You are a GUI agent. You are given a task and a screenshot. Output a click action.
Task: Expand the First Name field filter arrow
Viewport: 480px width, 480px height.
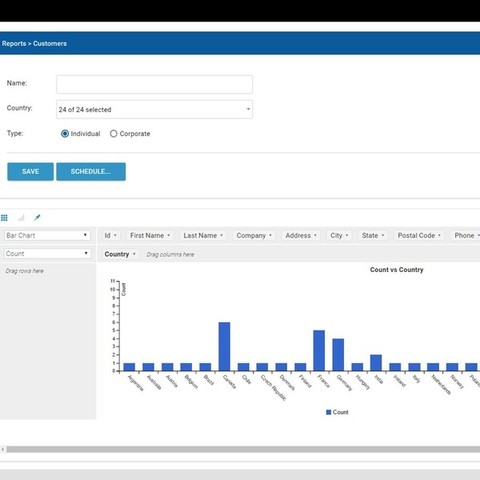169,235
